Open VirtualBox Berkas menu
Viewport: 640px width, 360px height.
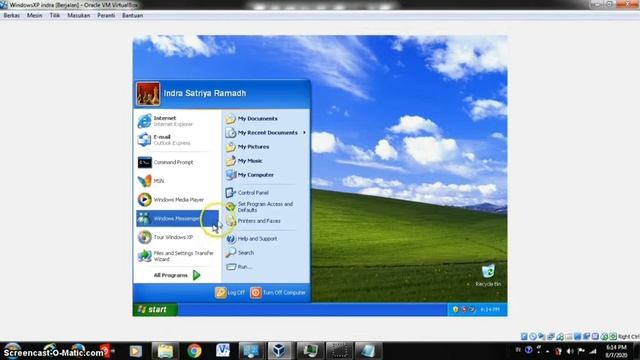[12, 16]
